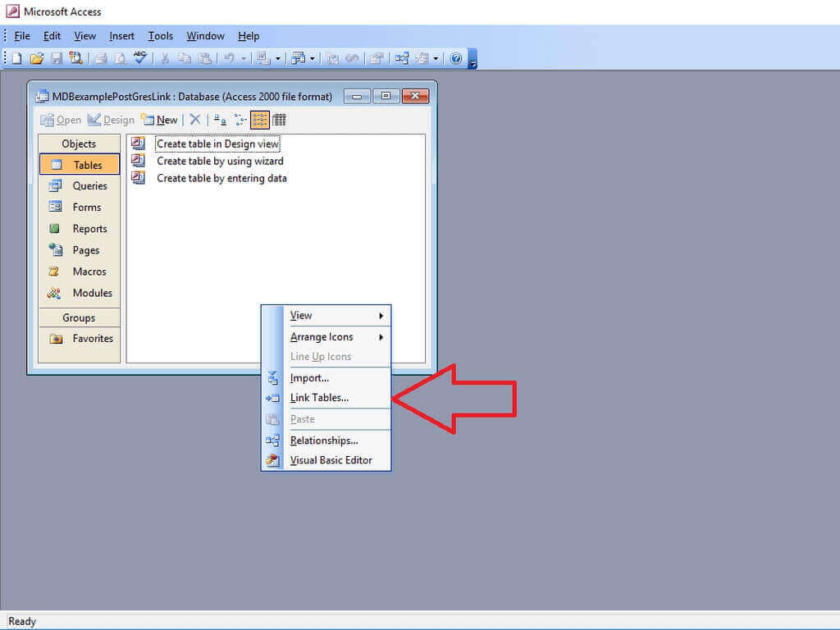840x630 pixels.
Task: Open the Relationships toolbar icon
Action: tap(400, 58)
